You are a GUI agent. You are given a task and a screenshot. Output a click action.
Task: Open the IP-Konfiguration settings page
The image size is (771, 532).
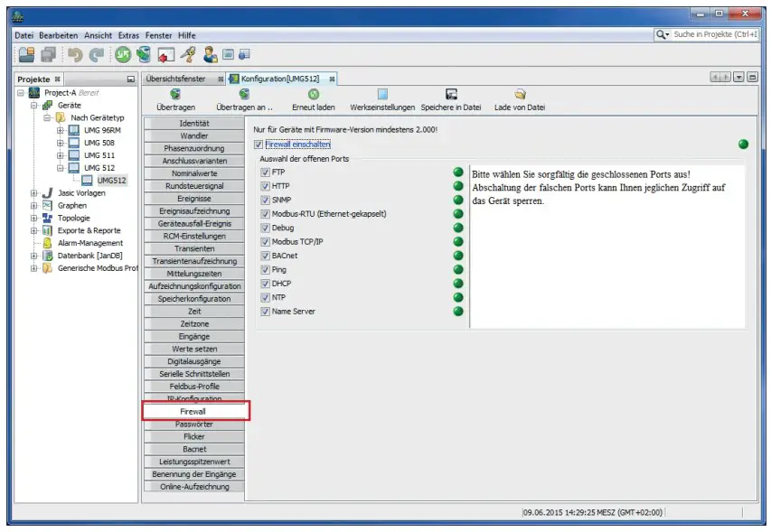click(x=196, y=397)
